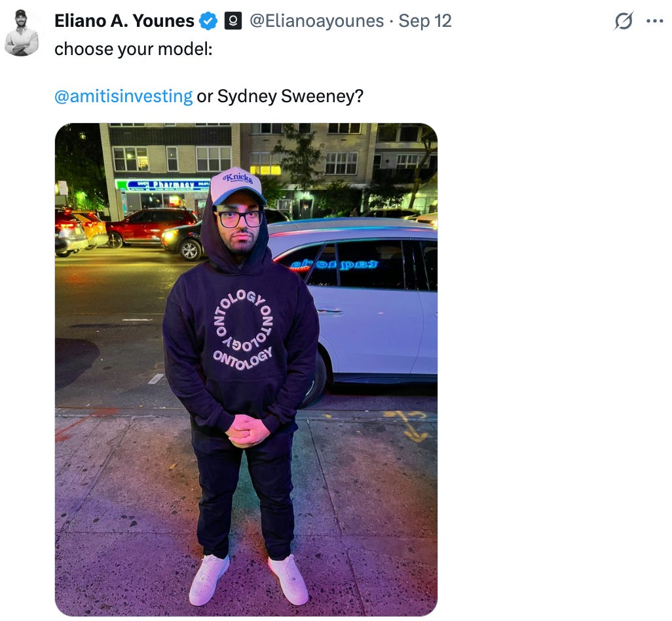The height and width of the screenshot is (621, 672).
Task: Open the Grok explain-post icon
Action: click(x=623, y=21)
